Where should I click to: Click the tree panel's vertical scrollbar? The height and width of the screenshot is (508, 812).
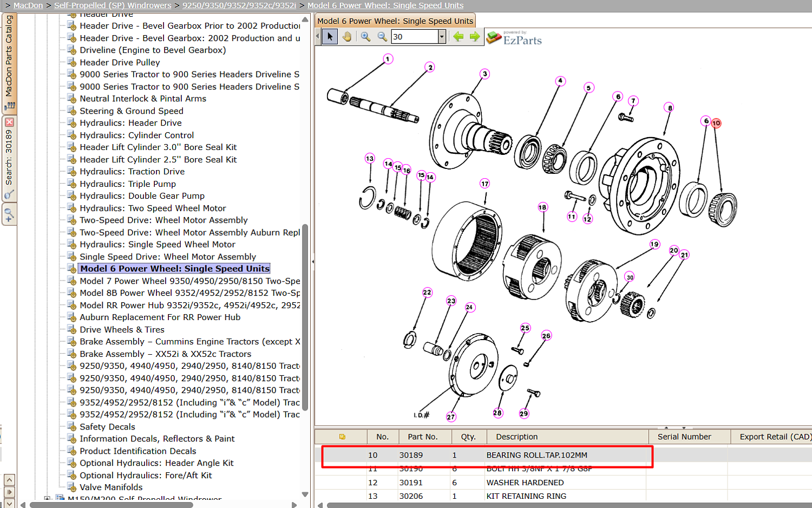coord(305,317)
